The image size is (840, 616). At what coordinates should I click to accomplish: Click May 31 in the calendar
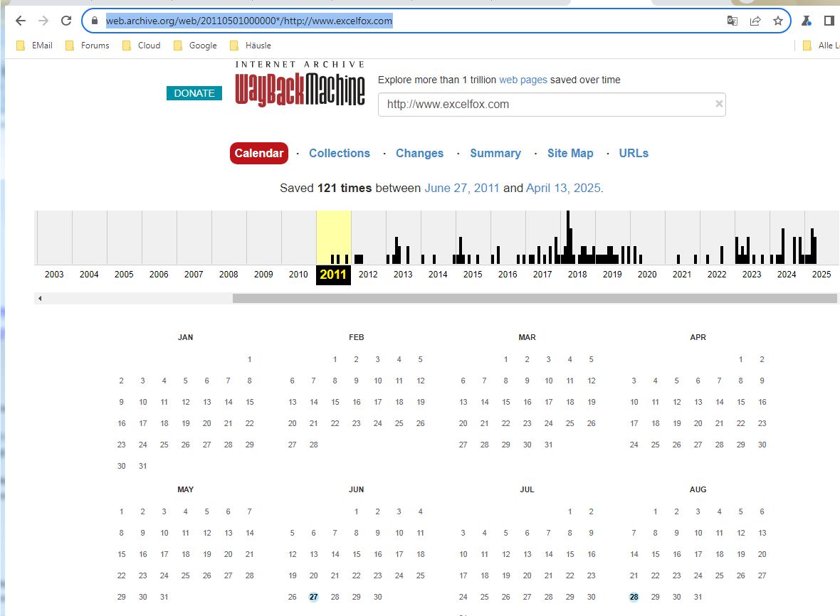(x=164, y=597)
